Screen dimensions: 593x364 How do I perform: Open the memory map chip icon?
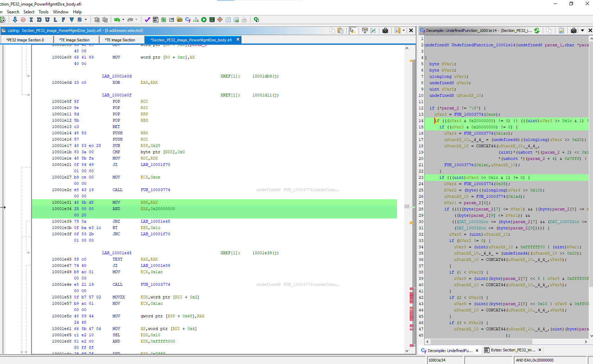click(x=212, y=20)
